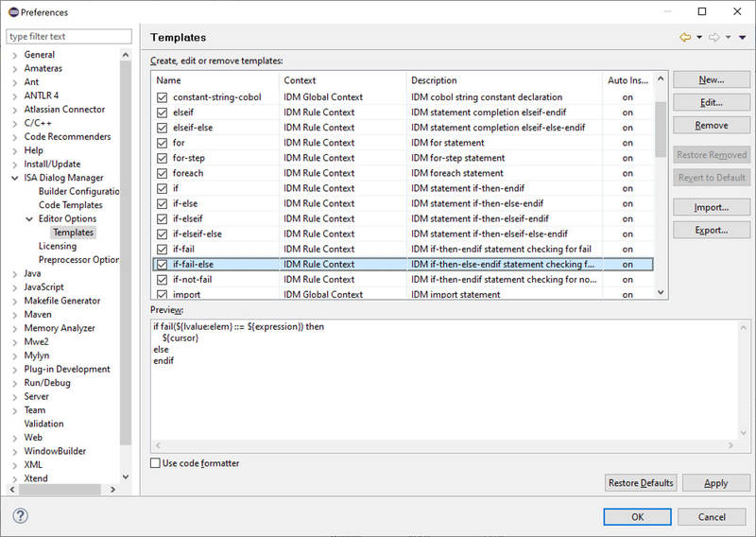Image resolution: width=756 pixels, height=537 pixels.
Task: Click the Export... button
Action: (x=712, y=230)
